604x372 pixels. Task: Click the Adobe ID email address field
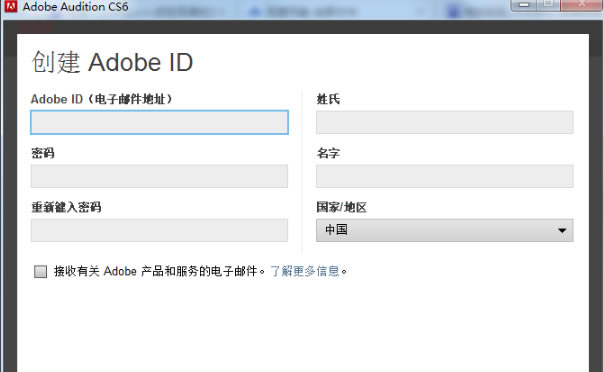pos(159,122)
